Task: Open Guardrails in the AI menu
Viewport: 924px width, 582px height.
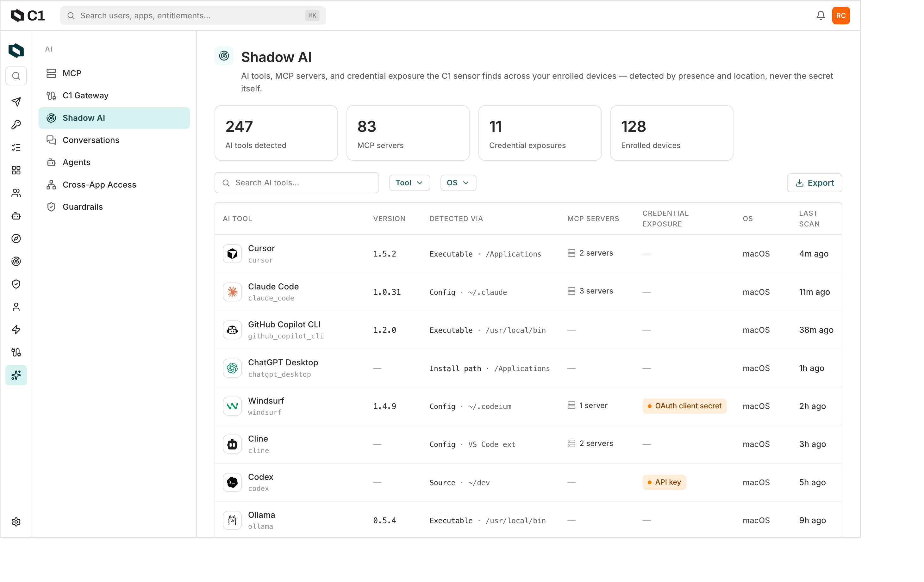Action: (114, 207)
